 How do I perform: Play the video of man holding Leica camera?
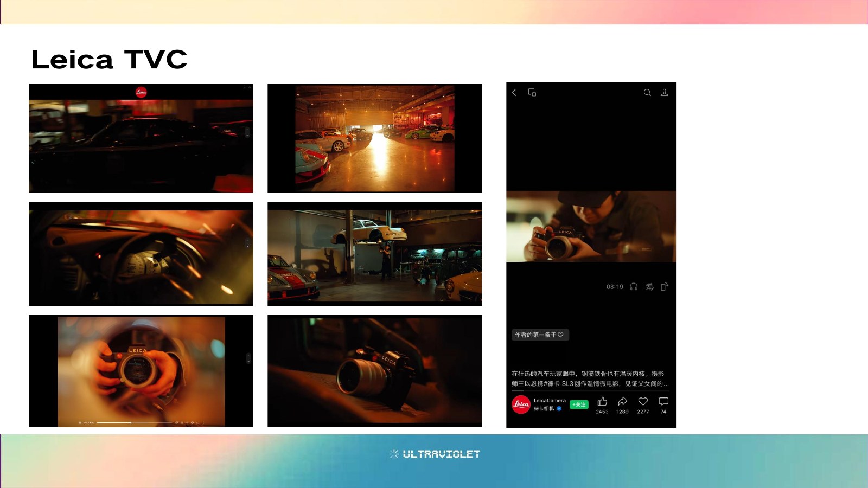coord(591,226)
